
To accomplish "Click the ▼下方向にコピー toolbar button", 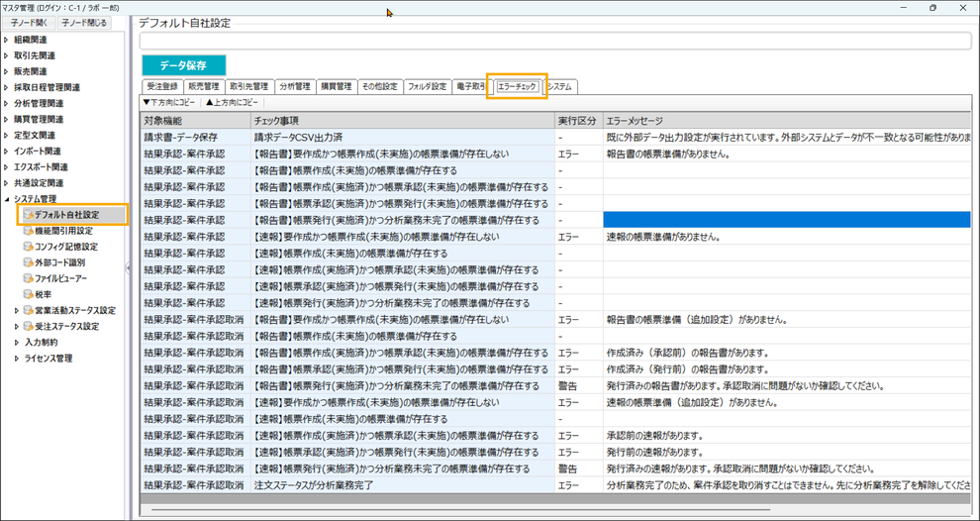I will pos(171,102).
